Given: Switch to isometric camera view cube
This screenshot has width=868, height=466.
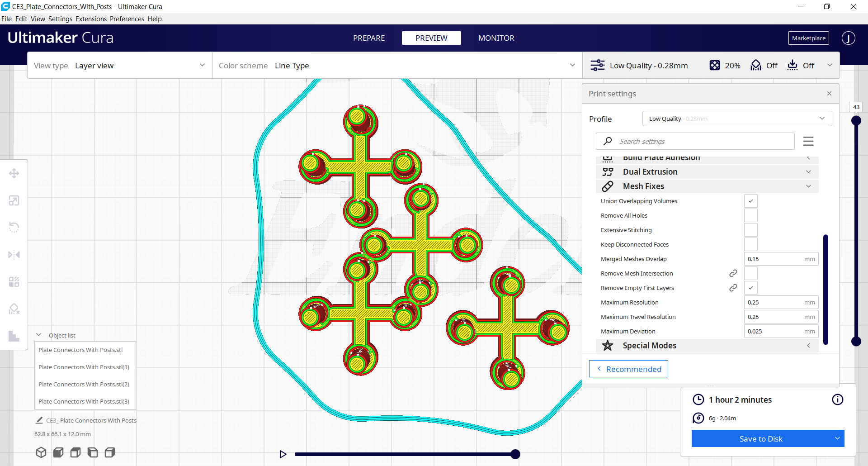Looking at the screenshot, I should point(41,452).
